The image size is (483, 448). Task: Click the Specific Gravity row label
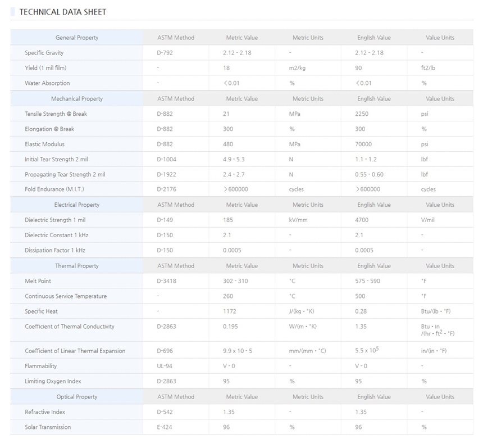coord(44,53)
